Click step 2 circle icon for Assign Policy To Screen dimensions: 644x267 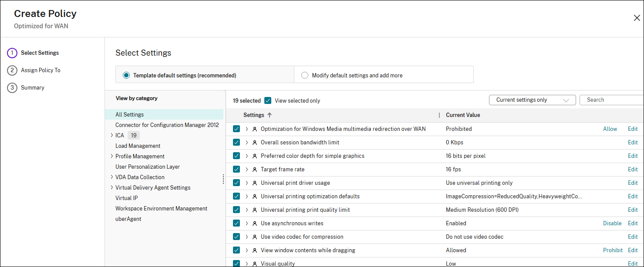[12, 70]
